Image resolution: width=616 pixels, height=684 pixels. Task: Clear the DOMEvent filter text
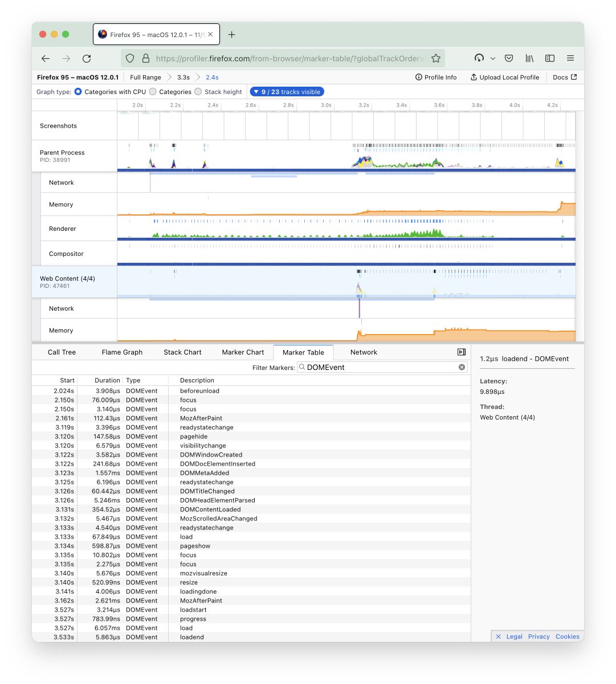pos(462,368)
